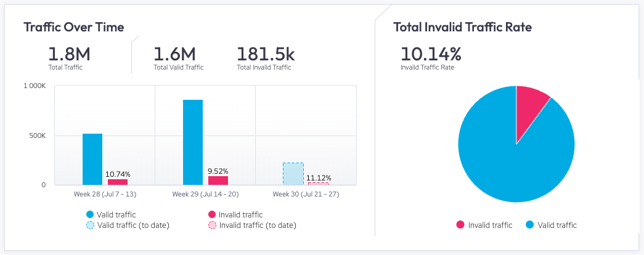644x255 pixels.
Task: Click the Traffic Over Time heading
Action: coord(73,27)
